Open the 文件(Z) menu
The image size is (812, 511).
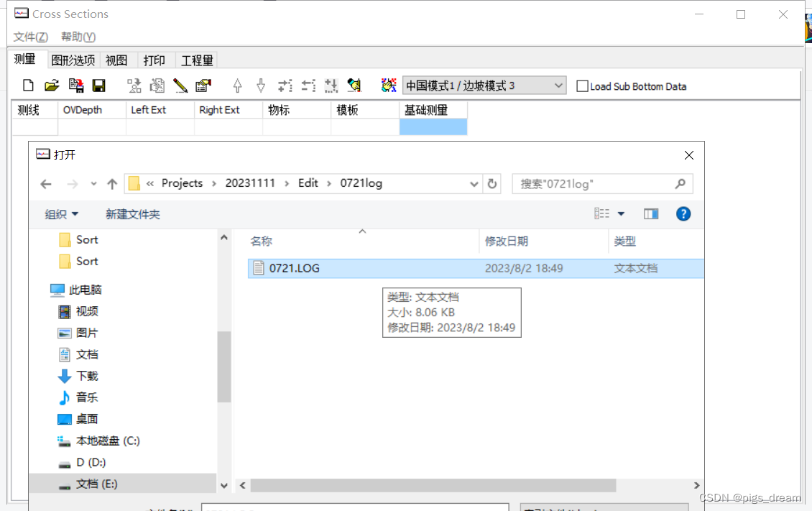click(x=31, y=37)
